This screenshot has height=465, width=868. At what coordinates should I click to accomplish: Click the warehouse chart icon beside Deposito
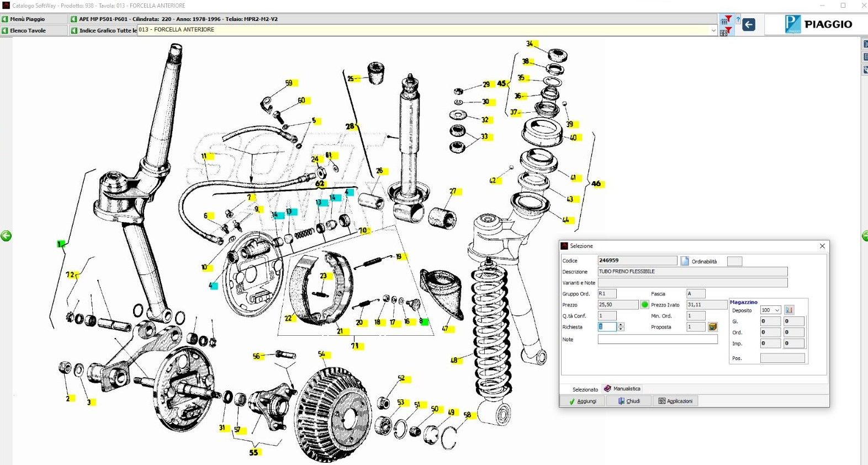coord(789,310)
